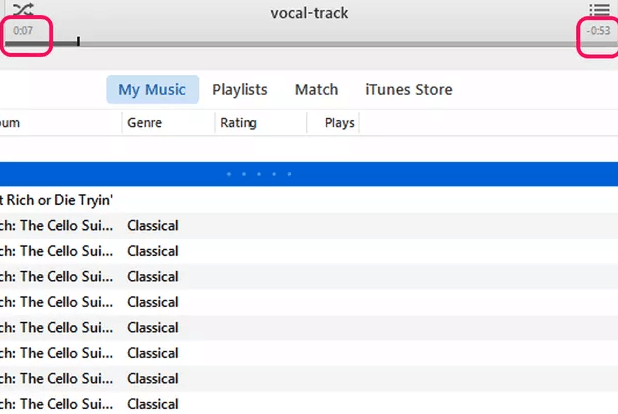Sort by the Plays column header
This screenshot has width=618, height=414.
(x=339, y=123)
